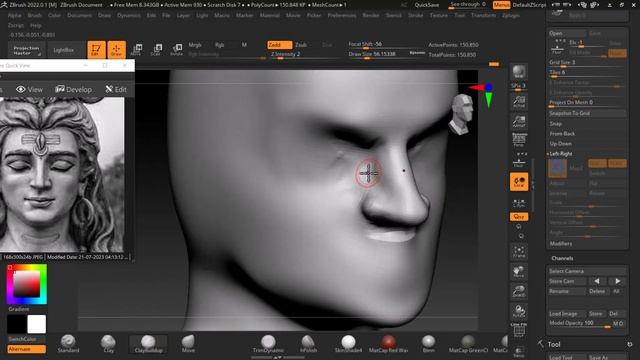Click the BPR render sphere icon
The height and width of the screenshot is (360, 640).
[x=519, y=72]
